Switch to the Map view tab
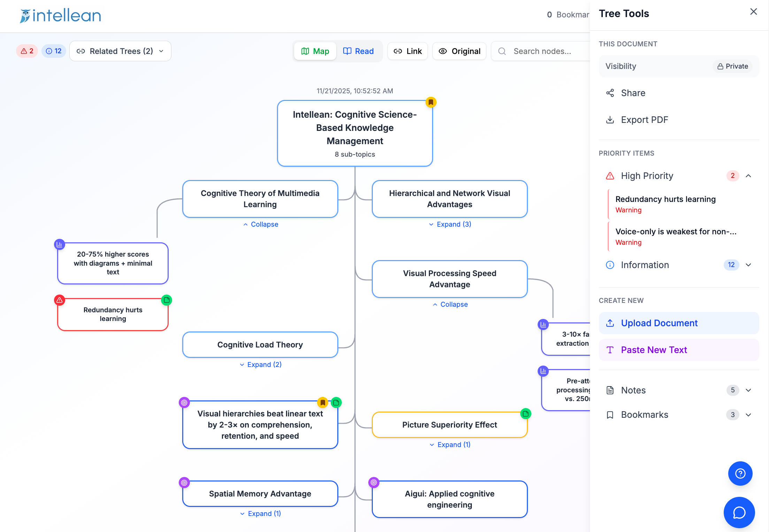Image resolution: width=769 pixels, height=532 pixels. point(315,51)
